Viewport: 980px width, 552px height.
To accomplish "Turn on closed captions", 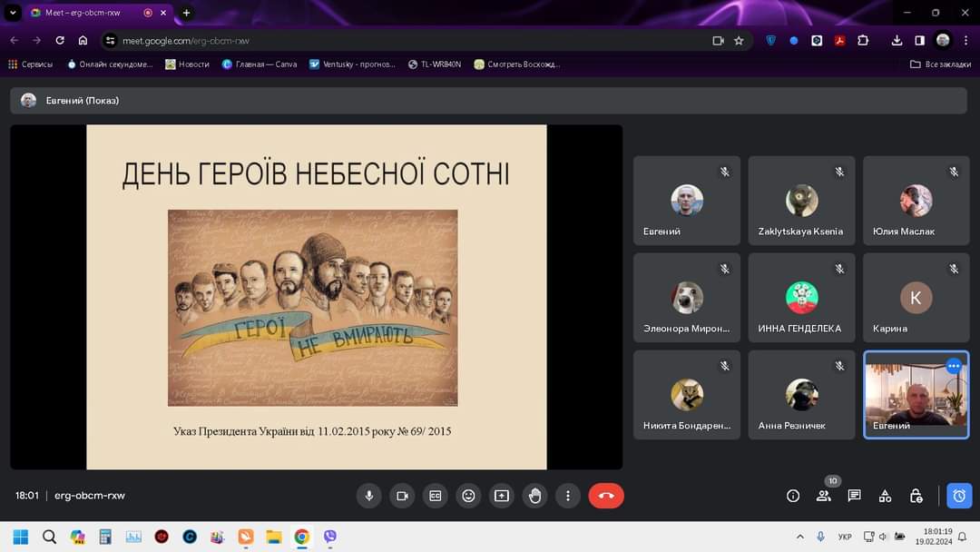I will point(436,496).
